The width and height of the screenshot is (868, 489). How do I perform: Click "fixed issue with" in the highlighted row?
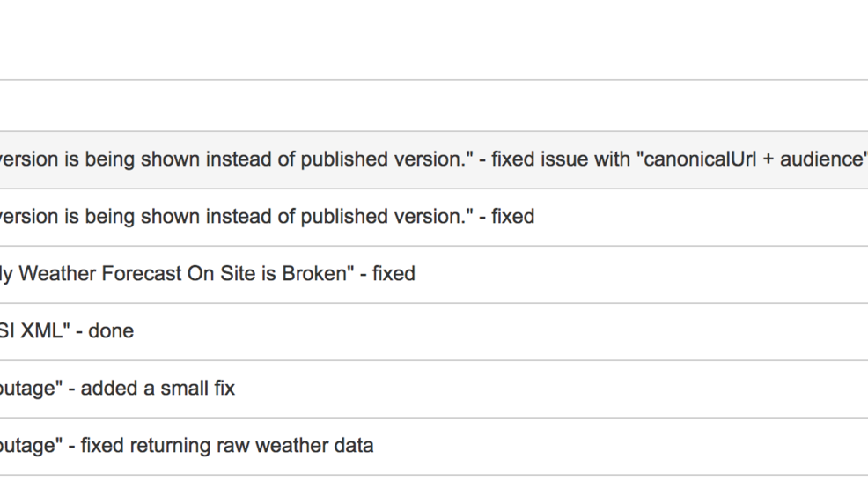click(x=561, y=159)
